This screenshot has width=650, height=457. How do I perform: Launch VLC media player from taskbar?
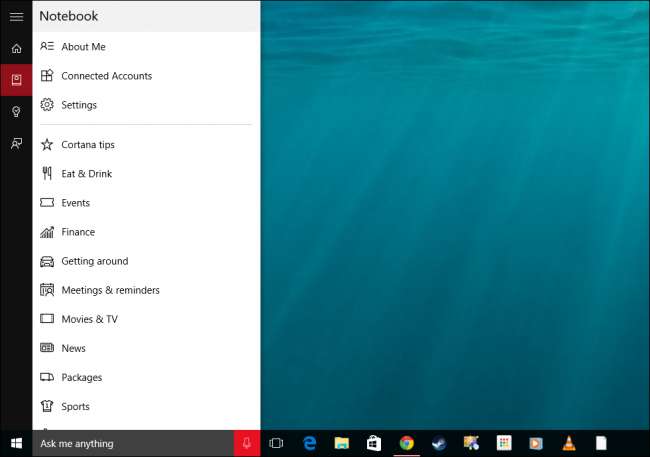[x=568, y=443]
